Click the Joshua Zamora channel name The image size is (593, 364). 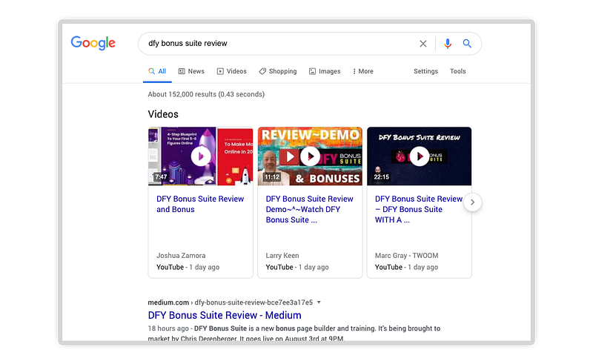pos(181,256)
